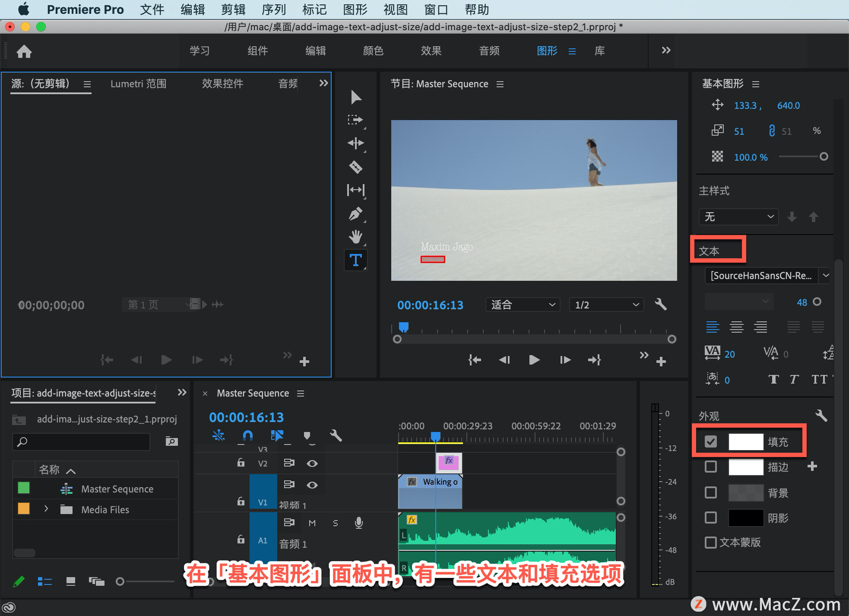Image resolution: width=849 pixels, height=616 pixels.
Task: Toggle insert sequences as nests icon
Action: coord(218,436)
